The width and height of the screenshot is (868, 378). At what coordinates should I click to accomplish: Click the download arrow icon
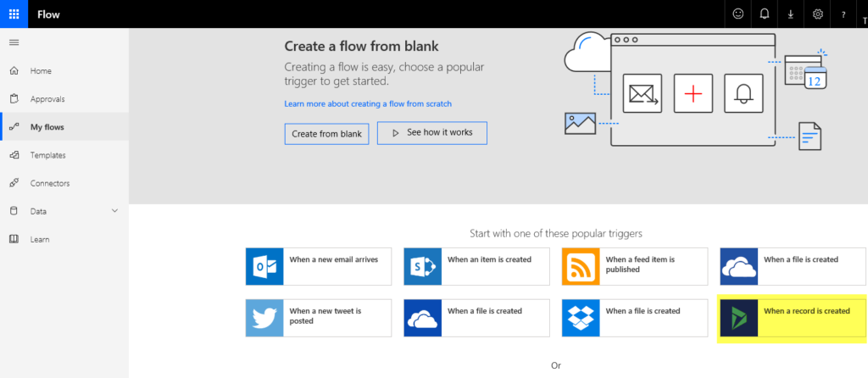pos(791,14)
